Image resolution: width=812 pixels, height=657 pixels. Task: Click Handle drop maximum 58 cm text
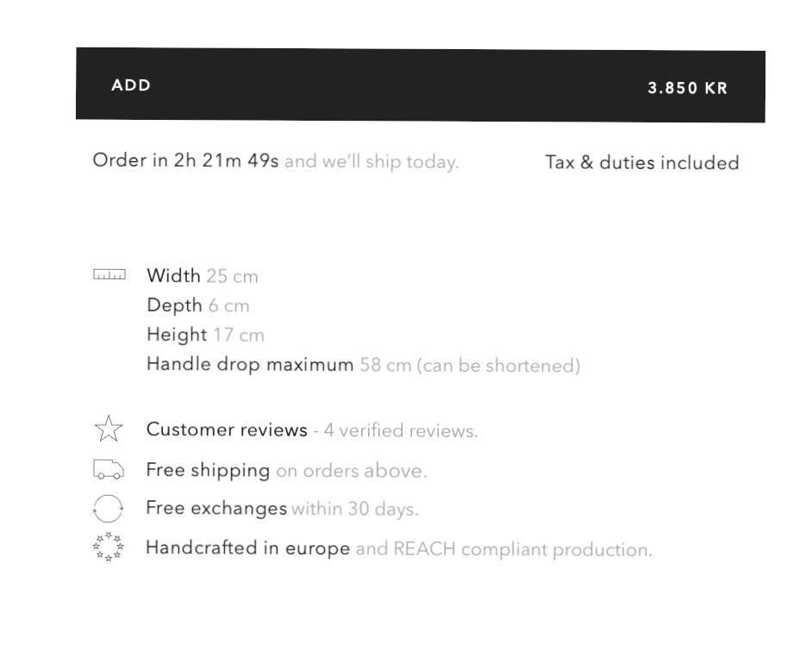tap(362, 365)
